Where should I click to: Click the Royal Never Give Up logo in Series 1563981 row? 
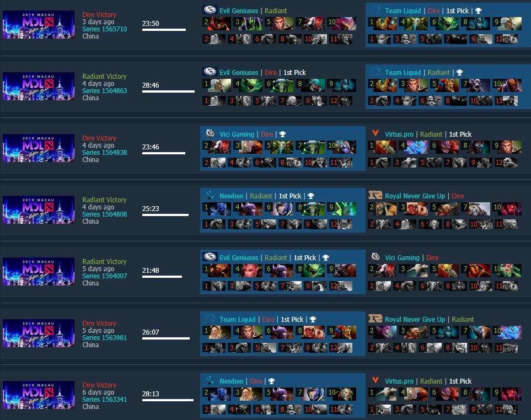point(375,319)
